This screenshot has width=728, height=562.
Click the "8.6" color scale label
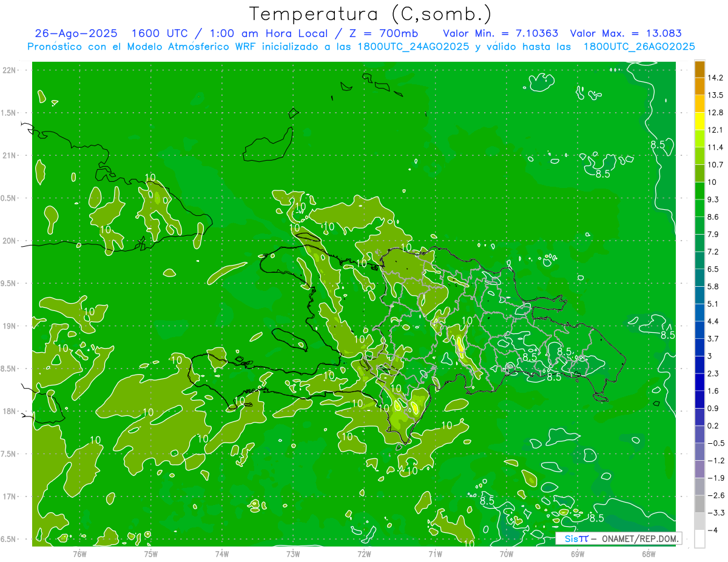click(713, 217)
